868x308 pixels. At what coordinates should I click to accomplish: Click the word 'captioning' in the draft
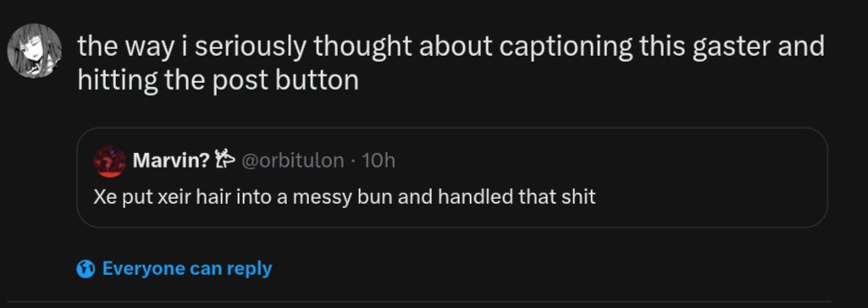click(567, 47)
